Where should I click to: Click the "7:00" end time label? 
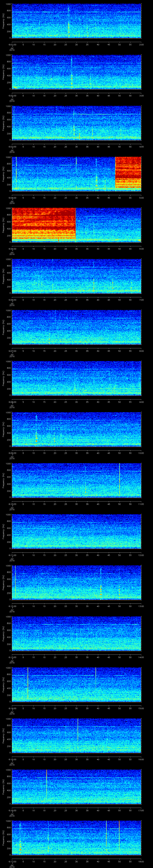coord(141,300)
